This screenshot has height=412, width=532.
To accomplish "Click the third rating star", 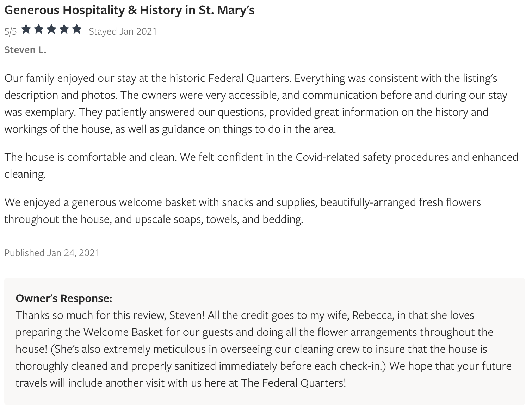I will [x=51, y=29].
